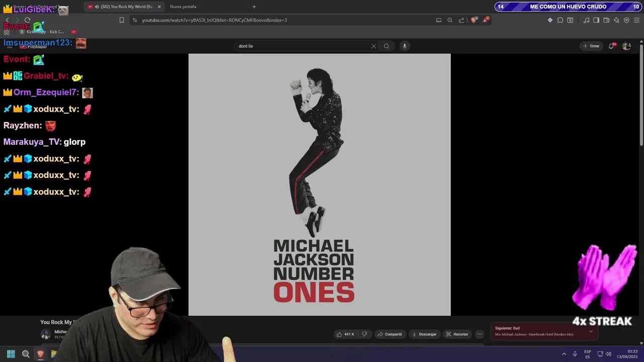Open the site settings icon beside the URL
644x362 pixels.
tap(134, 20)
